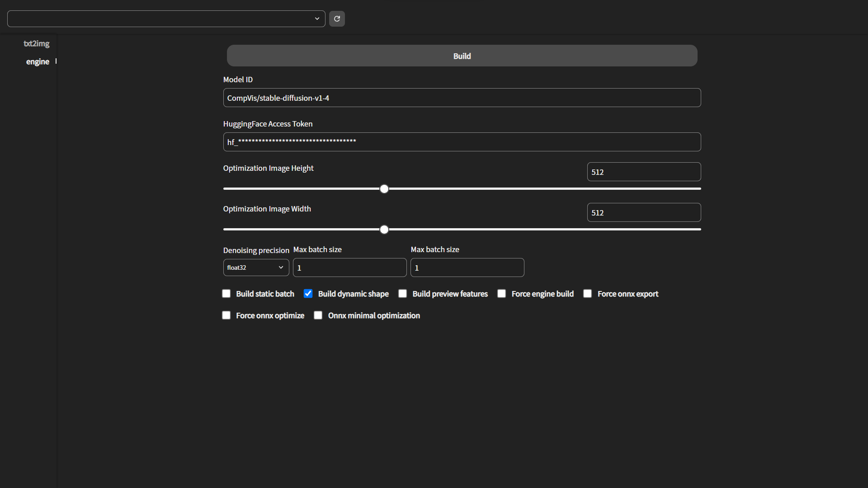Click the Optimization Image Width slider handle
This screenshot has width=868, height=488.
384,230
